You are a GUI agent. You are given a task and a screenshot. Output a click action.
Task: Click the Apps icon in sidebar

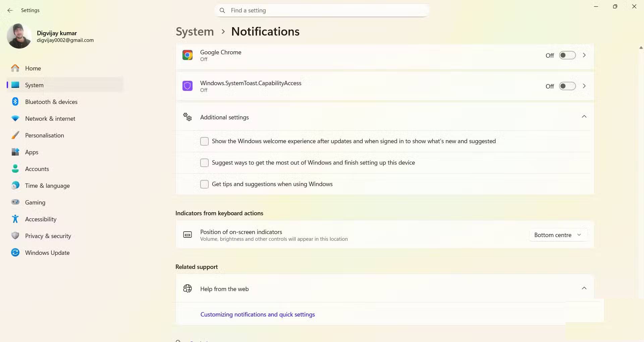coord(15,152)
